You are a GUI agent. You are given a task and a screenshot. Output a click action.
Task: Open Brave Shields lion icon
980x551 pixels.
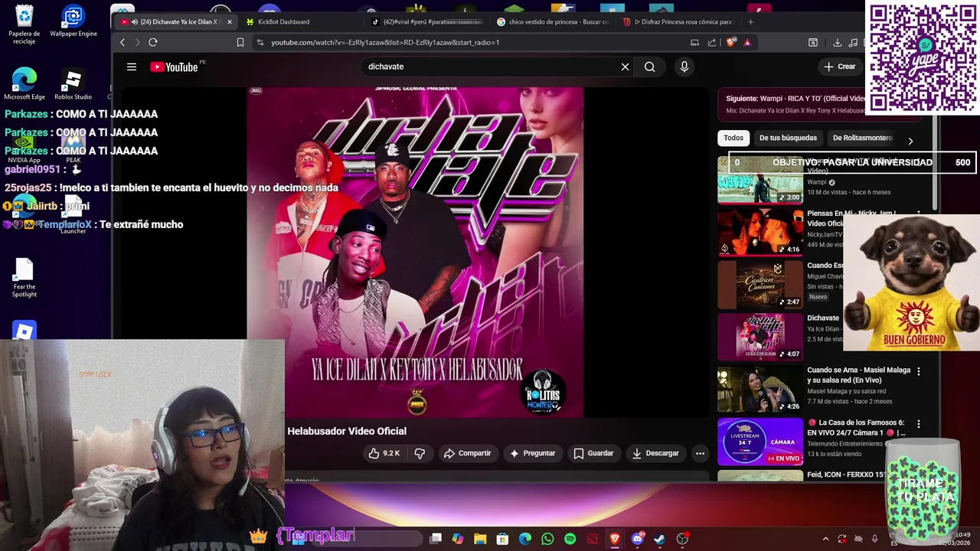730,43
